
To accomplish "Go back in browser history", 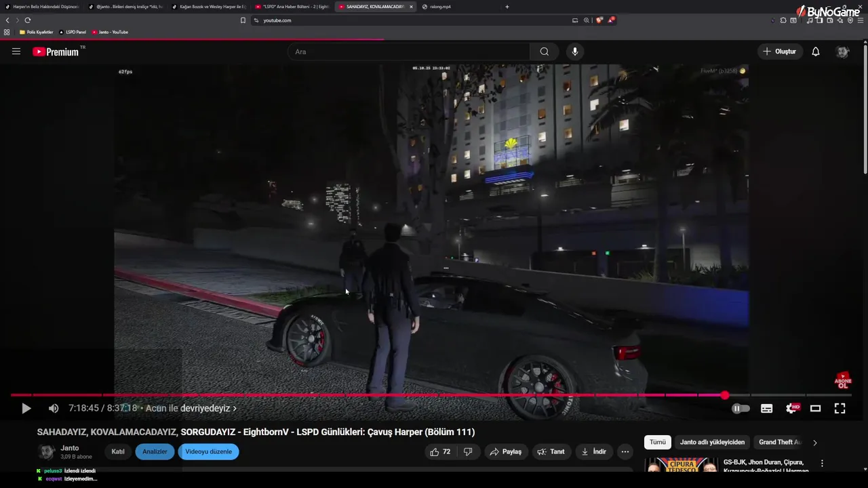I will [7, 20].
